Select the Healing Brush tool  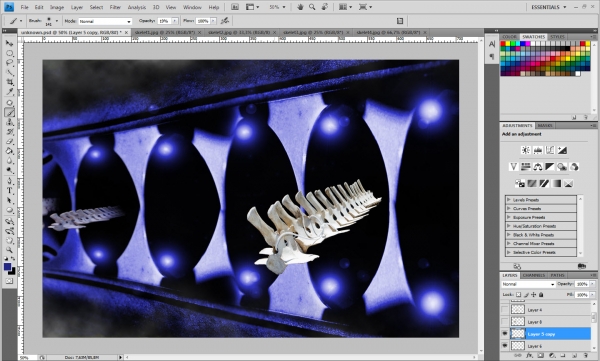point(9,103)
